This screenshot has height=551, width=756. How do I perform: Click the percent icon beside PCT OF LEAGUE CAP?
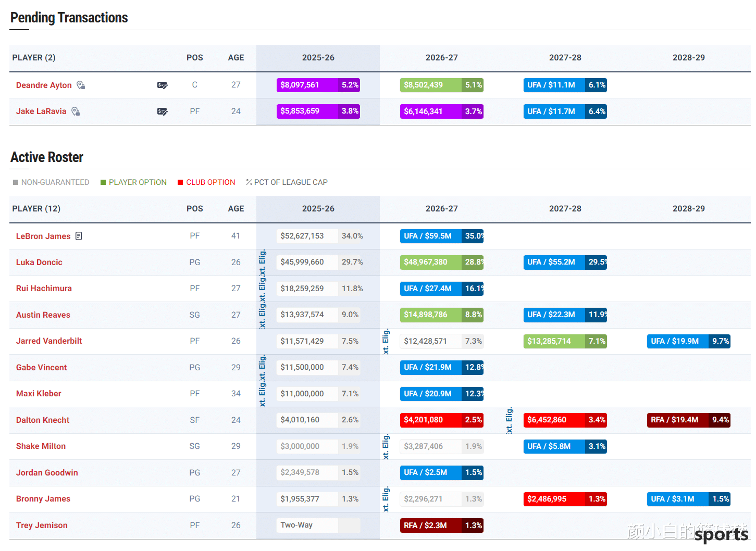coord(249,182)
